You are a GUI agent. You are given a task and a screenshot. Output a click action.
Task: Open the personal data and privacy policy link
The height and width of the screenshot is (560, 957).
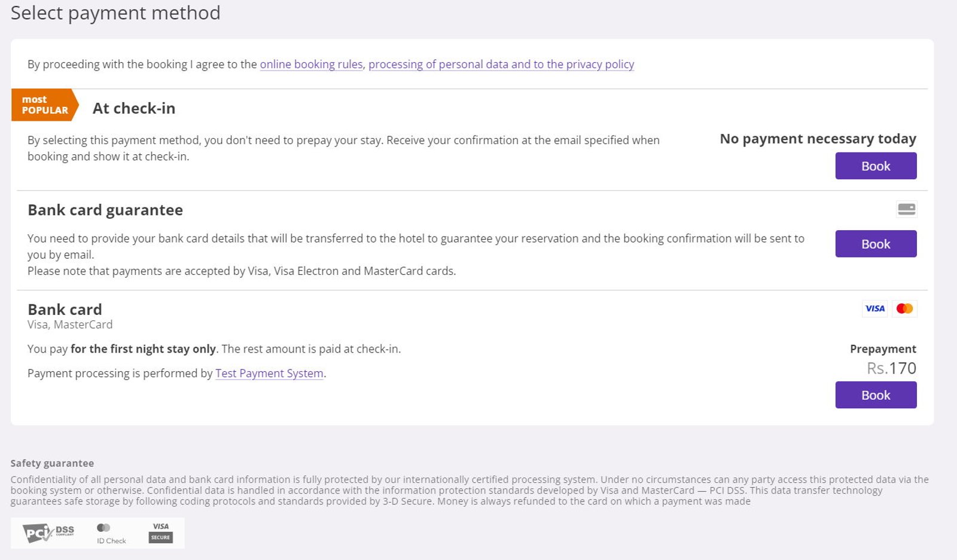click(501, 65)
